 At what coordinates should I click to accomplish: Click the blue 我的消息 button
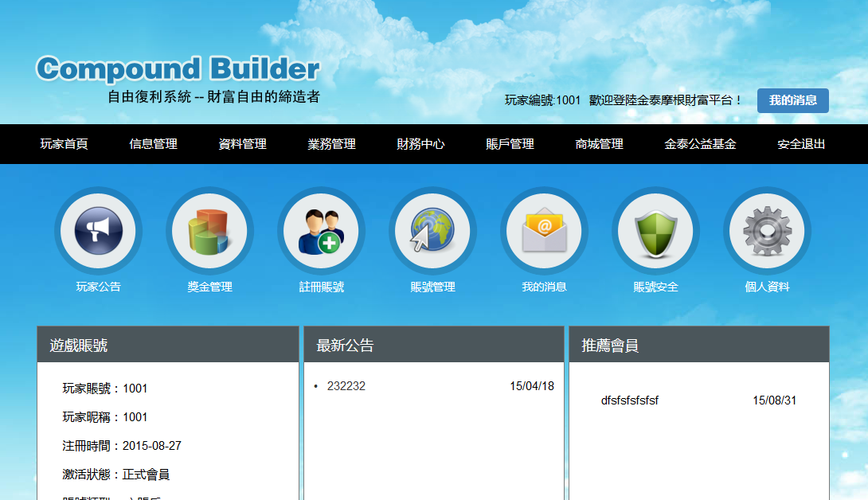coord(792,100)
